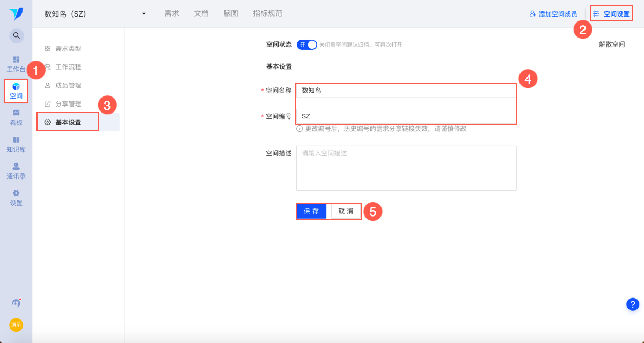This screenshot has width=644, height=343.
Task: Open the 知识库 book icon
Action: pyautogui.click(x=16, y=140)
